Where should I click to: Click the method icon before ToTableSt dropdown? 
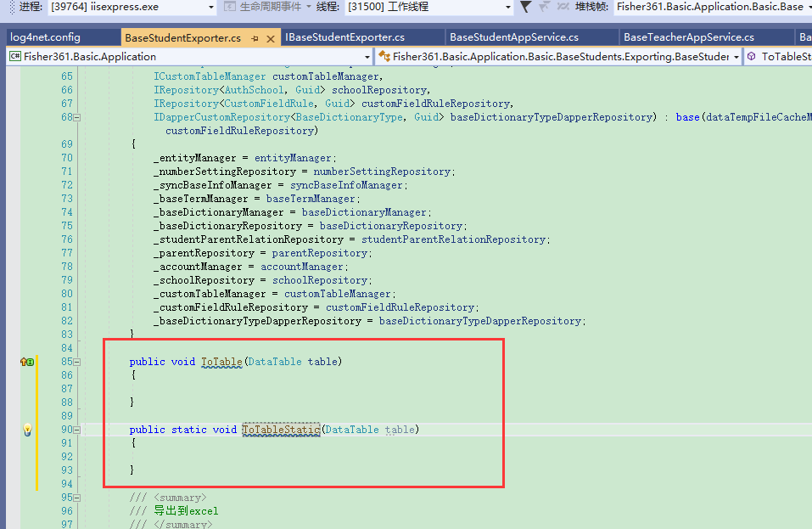click(x=752, y=56)
